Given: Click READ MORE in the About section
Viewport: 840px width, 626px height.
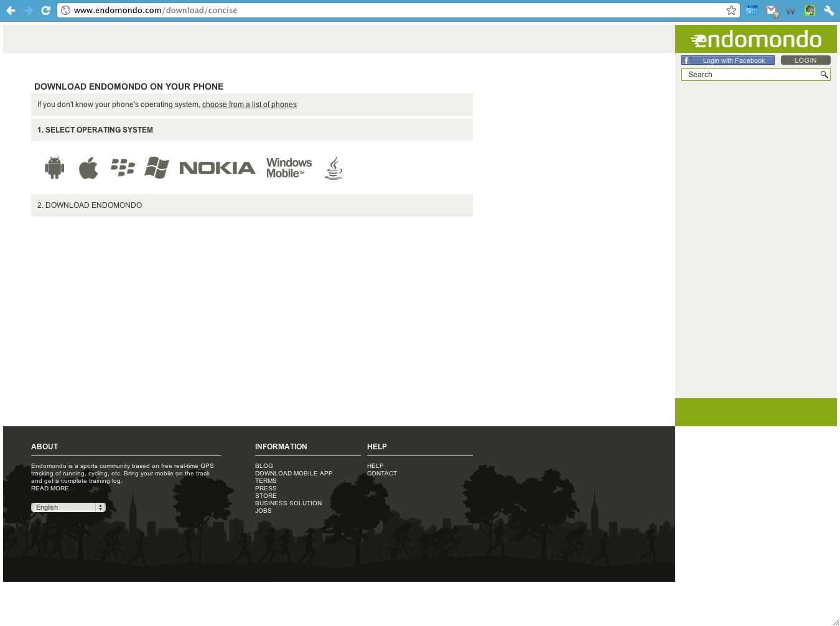Looking at the screenshot, I should coord(52,488).
